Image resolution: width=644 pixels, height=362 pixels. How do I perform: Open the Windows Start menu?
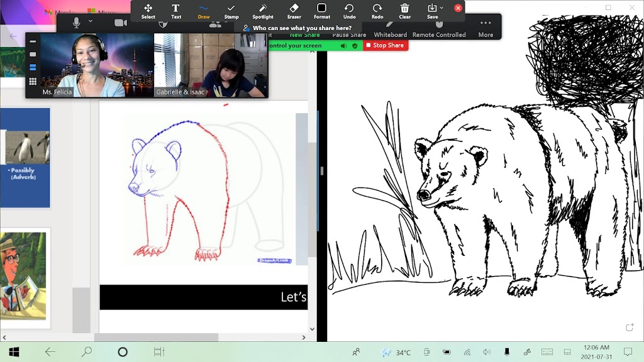[14, 352]
